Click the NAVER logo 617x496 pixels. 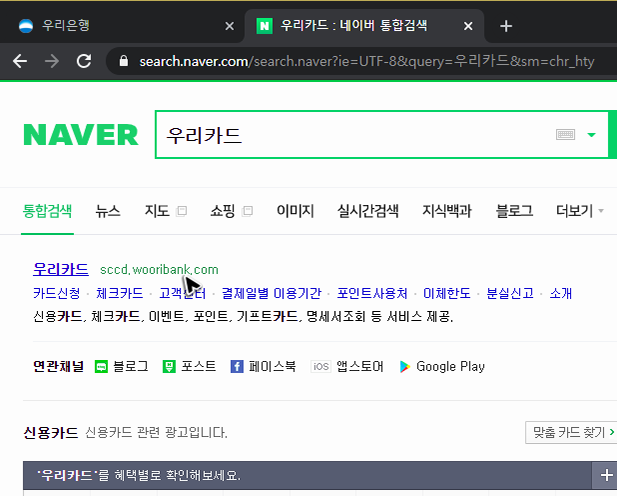click(81, 135)
